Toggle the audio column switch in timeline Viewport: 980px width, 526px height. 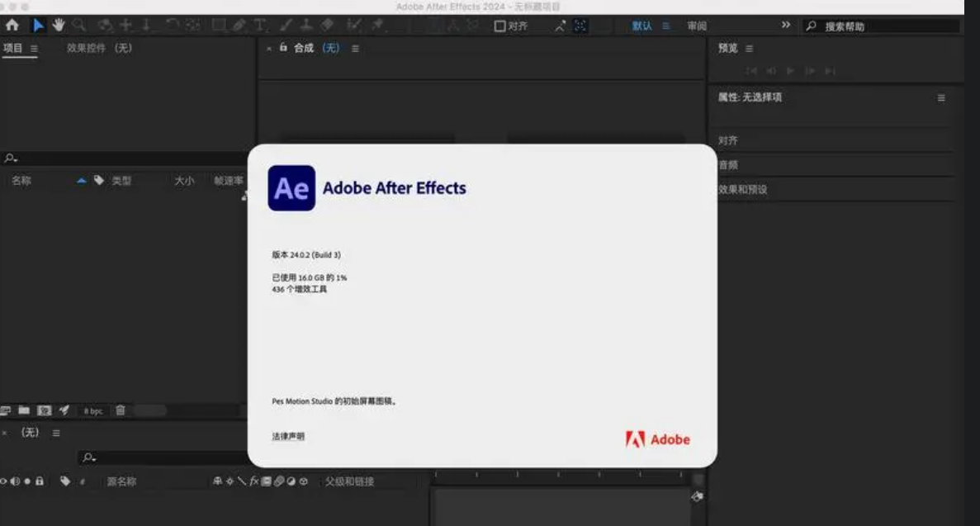coord(14,481)
